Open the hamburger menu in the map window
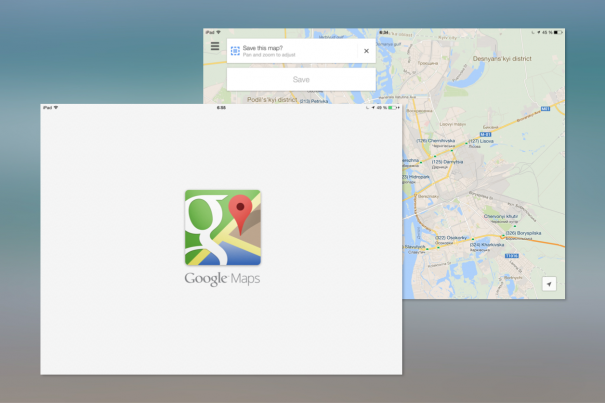The height and width of the screenshot is (403, 605). [215, 46]
